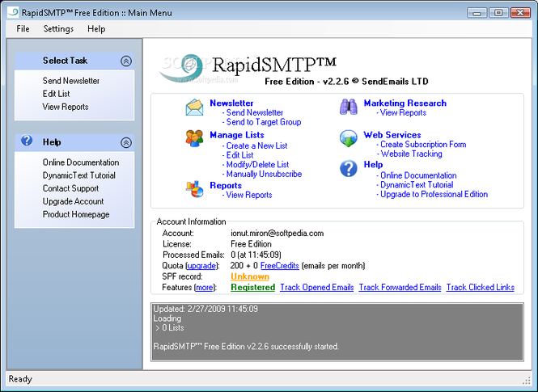Click the status bar resize grip
This screenshot has width=538, height=392.
(x=527, y=380)
